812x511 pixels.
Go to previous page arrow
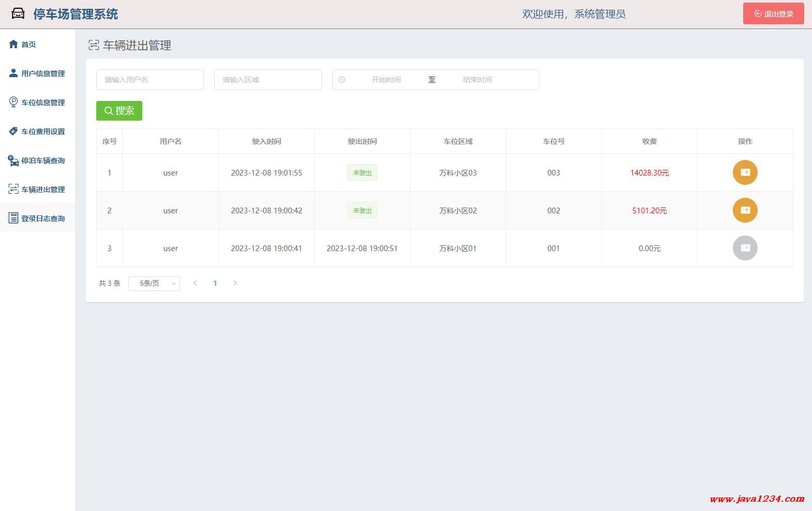pyautogui.click(x=195, y=283)
